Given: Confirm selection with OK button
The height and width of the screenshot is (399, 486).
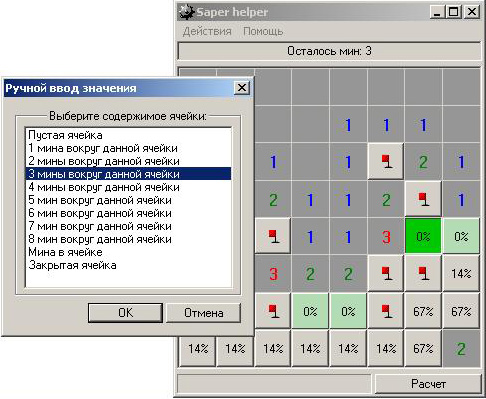Looking at the screenshot, I should (125, 313).
